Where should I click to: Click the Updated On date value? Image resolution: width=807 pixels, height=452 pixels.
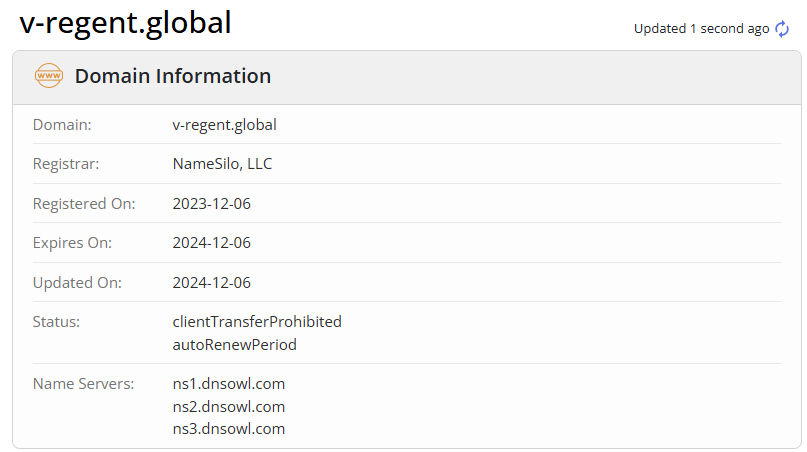tap(211, 283)
